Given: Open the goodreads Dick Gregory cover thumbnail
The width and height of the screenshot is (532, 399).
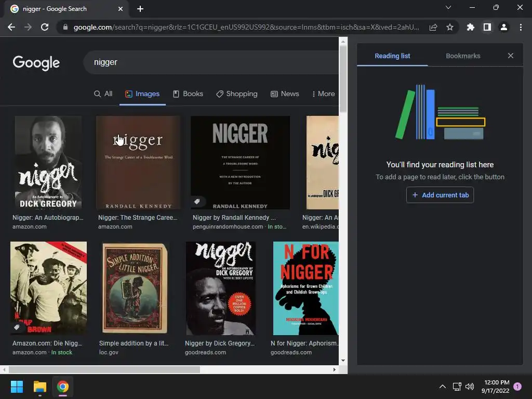Looking at the screenshot, I should (220, 288).
